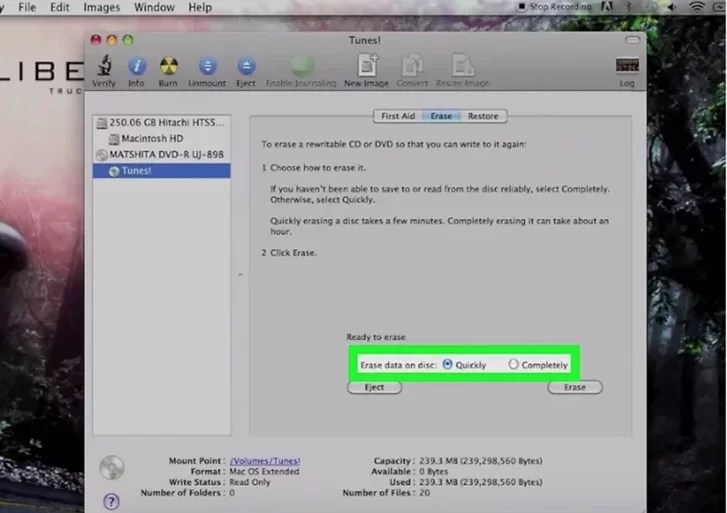The image size is (727, 513).
Task: Click the volume icon in menu bar
Action: point(672,6)
